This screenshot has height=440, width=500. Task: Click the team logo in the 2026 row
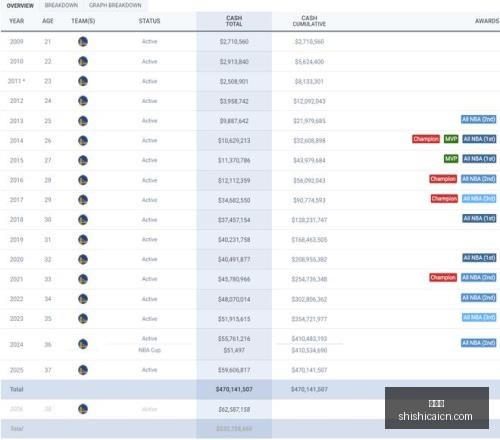pos(83,409)
